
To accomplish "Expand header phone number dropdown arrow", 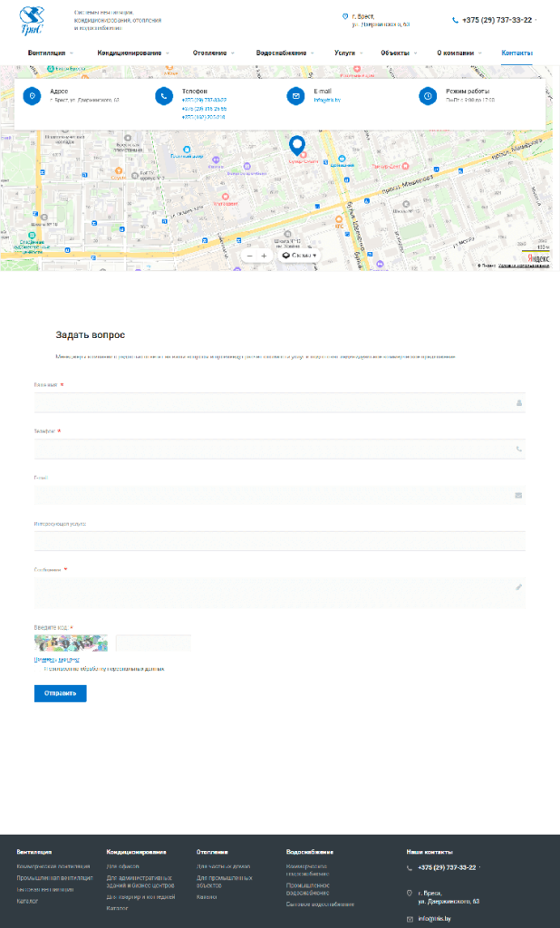I will [x=536, y=20].
